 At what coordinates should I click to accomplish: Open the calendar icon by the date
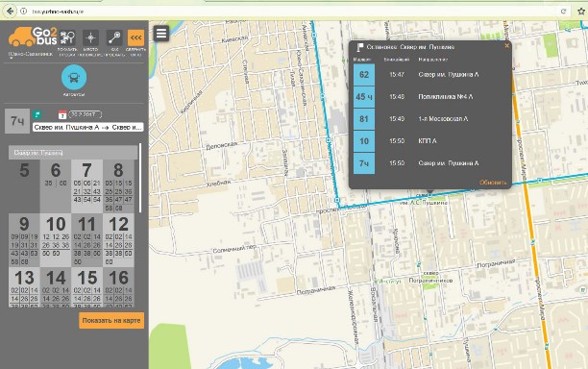click(62, 114)
